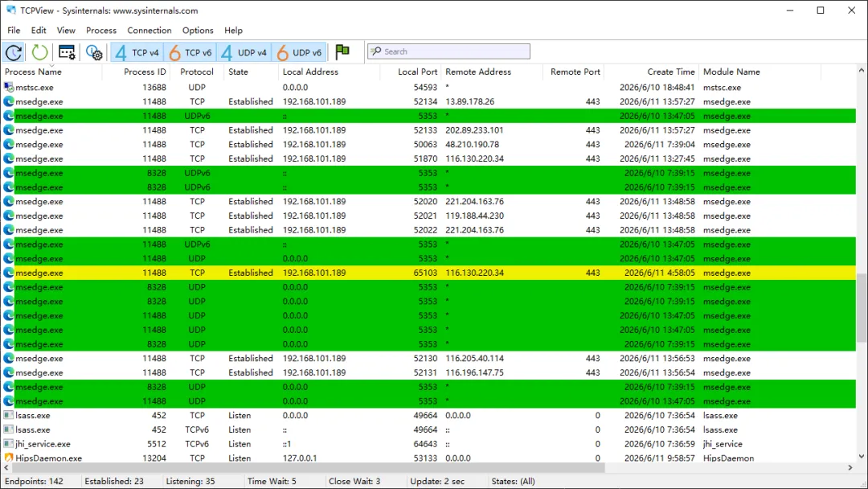868x489 pixels.
Task: Open the Edit menu
Action: [x=39, y=31]
